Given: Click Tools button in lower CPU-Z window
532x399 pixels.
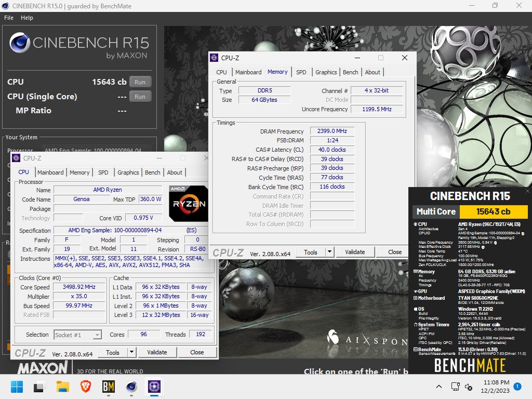Looking at the screenshot, I should point(113,353).
